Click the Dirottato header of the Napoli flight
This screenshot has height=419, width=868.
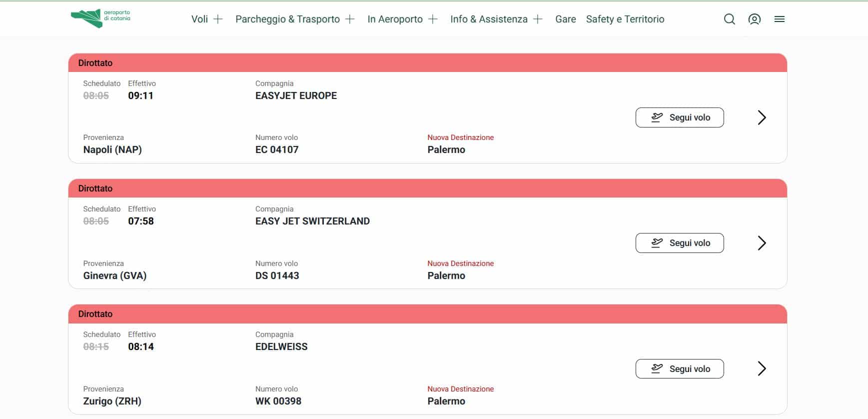(x=428, y=63)
